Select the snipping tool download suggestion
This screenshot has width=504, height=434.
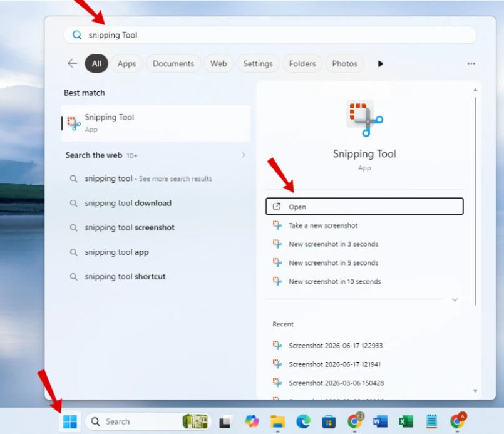[155, 203]
